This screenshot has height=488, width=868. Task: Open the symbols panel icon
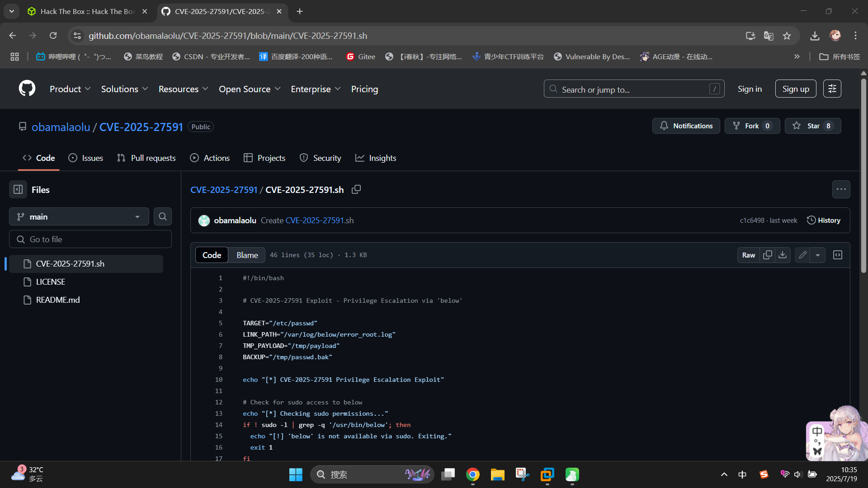838,255
